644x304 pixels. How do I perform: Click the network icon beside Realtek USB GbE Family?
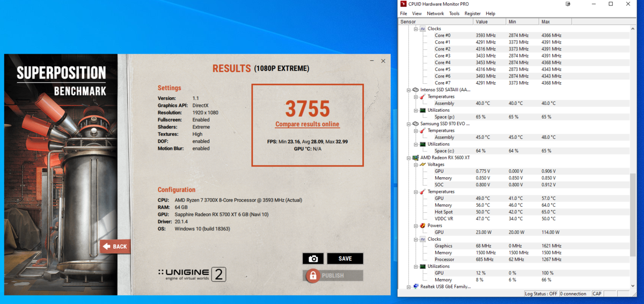416,287
